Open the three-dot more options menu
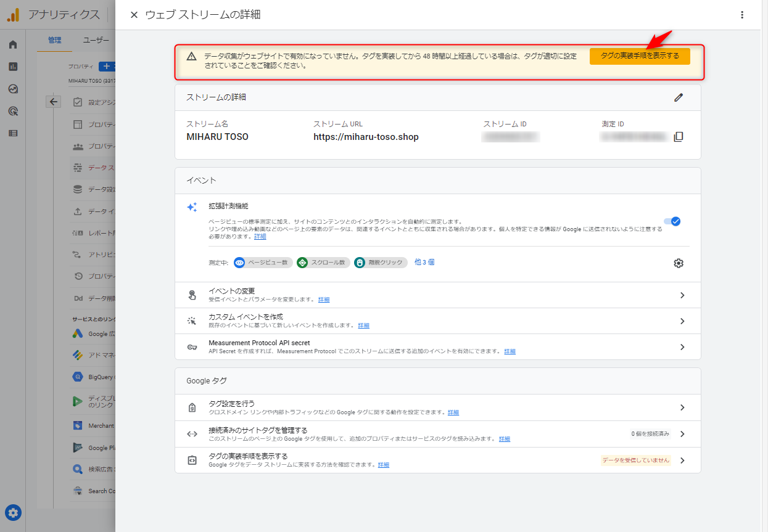Screen dimensions: 768x532 [x=742, y=15]
